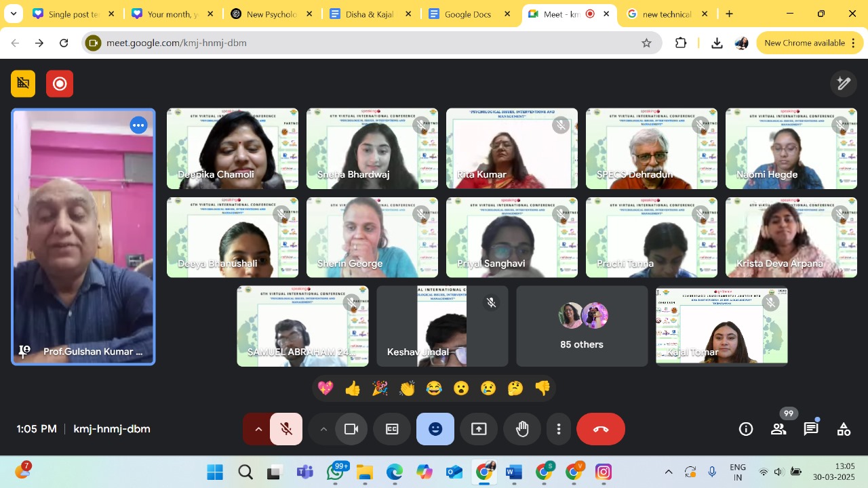Open more options three-dot menu
The height and width of the screenshot is (488, 868).
(x=559, y=429)
